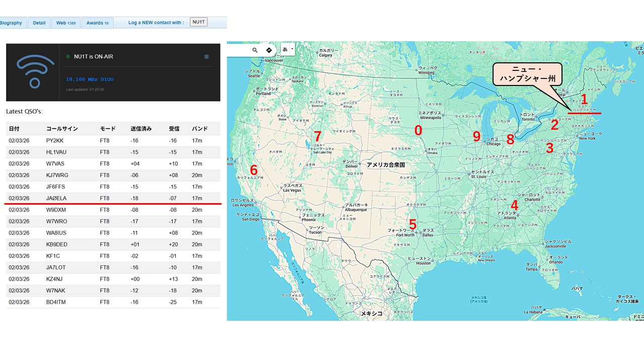Open the Detail tab
This screenshot has height=362, width=644.
tap(39, 23)
